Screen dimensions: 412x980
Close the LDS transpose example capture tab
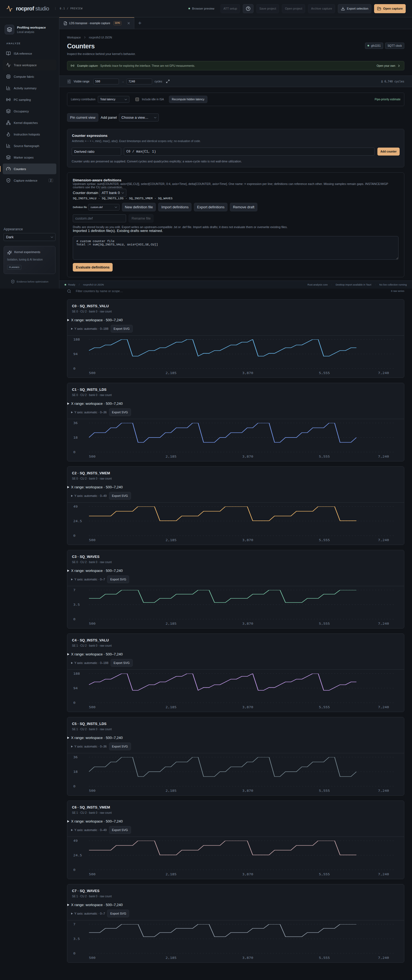129,23
